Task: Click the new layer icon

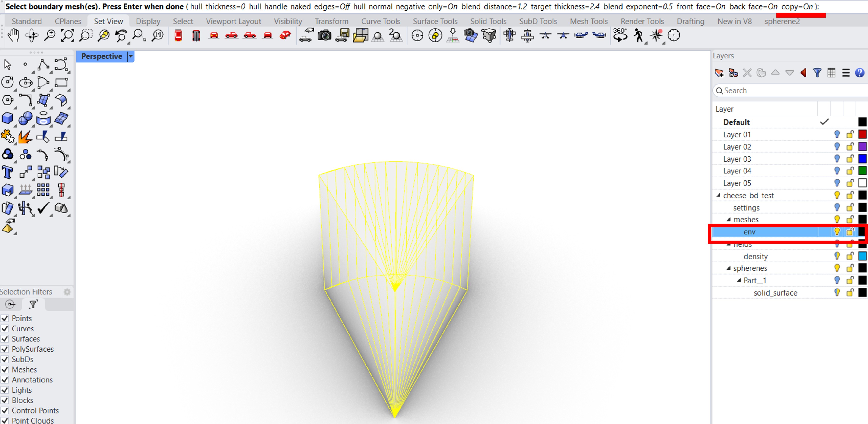Action: tap(719, 73)
